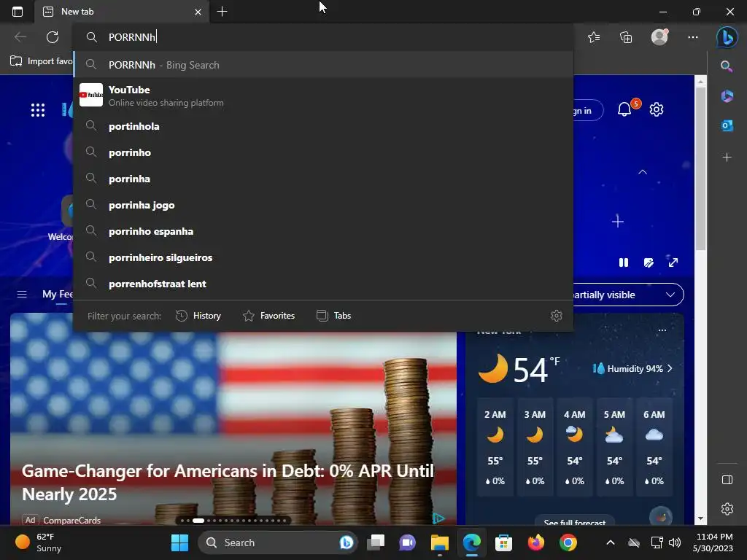Open Settings and more ellipsis menu
This screenshot has height=560, width=747.
click(x=693, y=37)
